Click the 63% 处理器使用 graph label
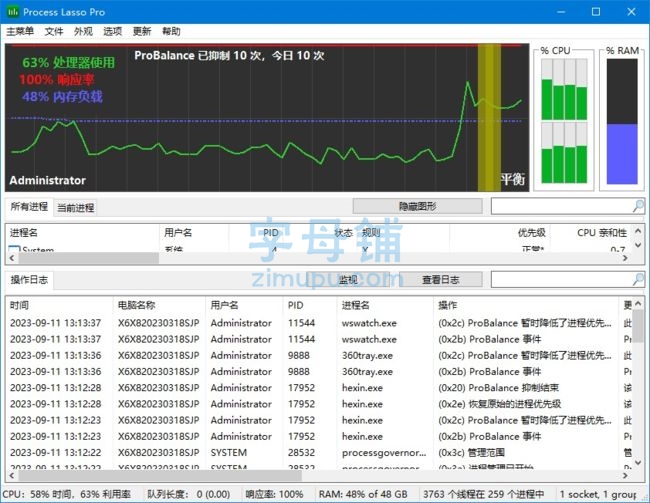Screen dimensions: 650x503 coord(68,63)
